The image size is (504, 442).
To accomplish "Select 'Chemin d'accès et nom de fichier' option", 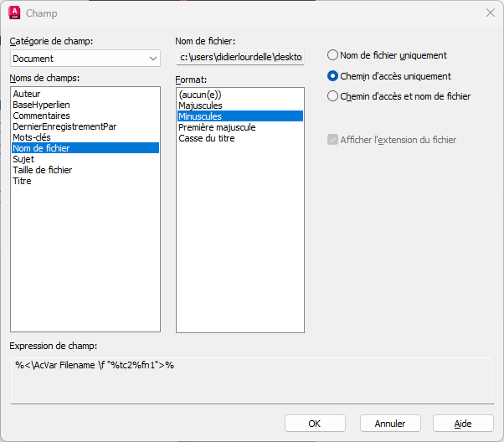I will pos(332,96).
